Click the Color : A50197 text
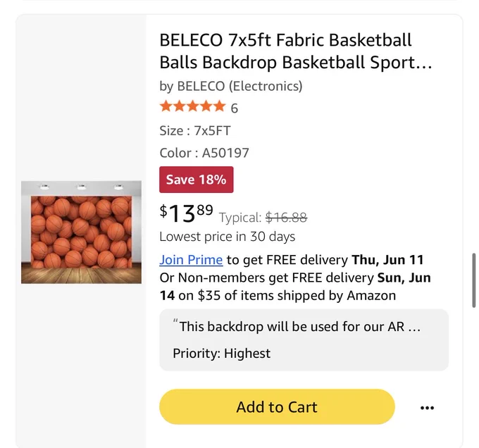Viewport: 479px width, 448px height. (204, 153)
